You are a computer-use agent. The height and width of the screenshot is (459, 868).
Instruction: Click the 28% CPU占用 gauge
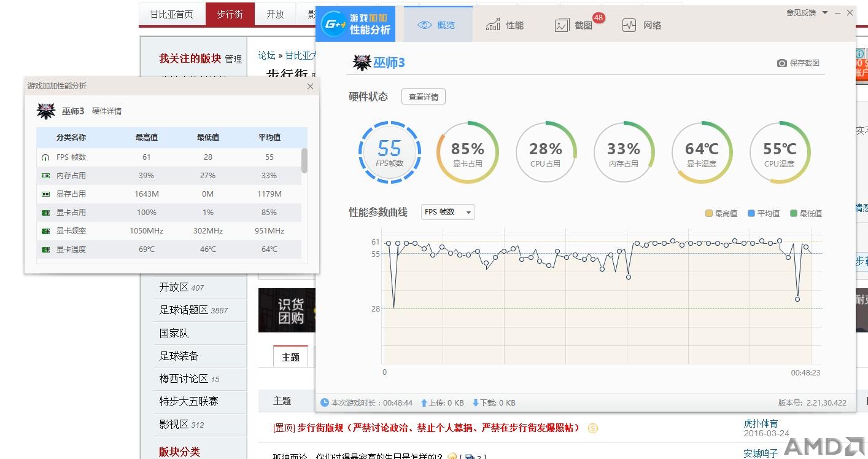coord(546,152)
